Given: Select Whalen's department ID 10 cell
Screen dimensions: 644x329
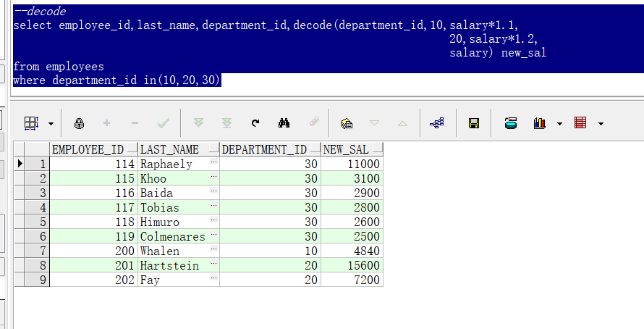Looking at the screenshot, I should [x=270, y=251].
